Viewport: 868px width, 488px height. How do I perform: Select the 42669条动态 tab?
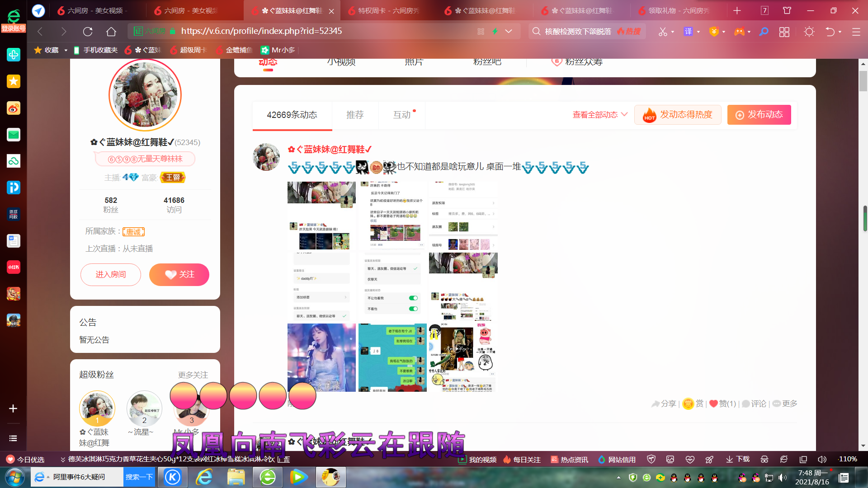click(x=292, y=115)
